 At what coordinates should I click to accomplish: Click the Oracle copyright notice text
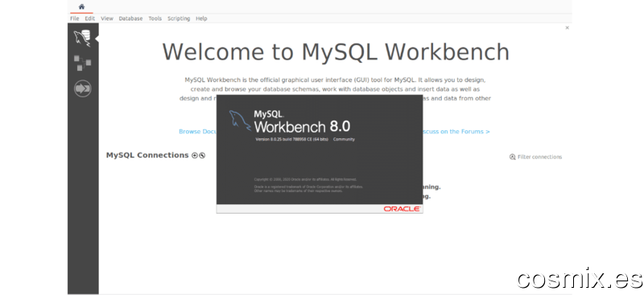click(306, 179)
